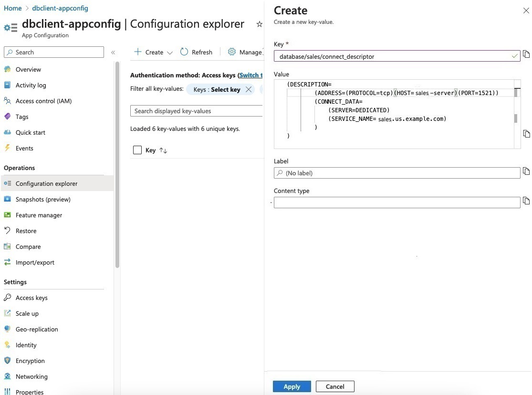Open Feature manager in the sidebar

[x=39, y=215]
